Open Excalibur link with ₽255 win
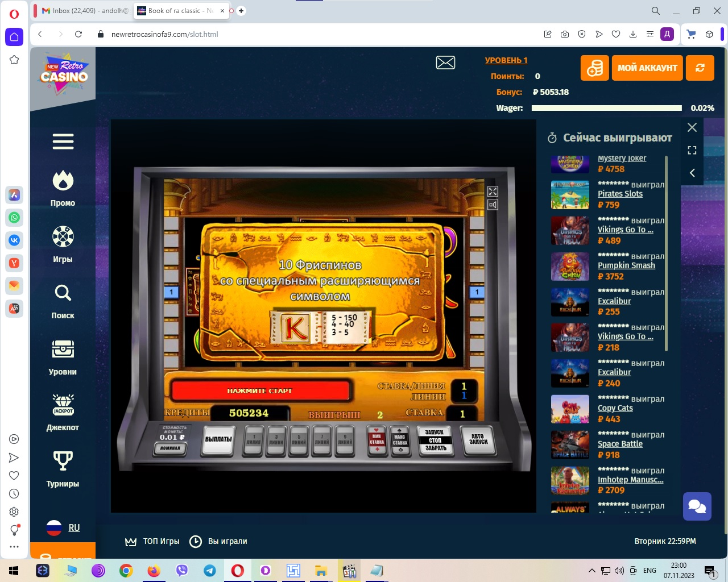This screenshot has width=728, height=582. [614, 301]
